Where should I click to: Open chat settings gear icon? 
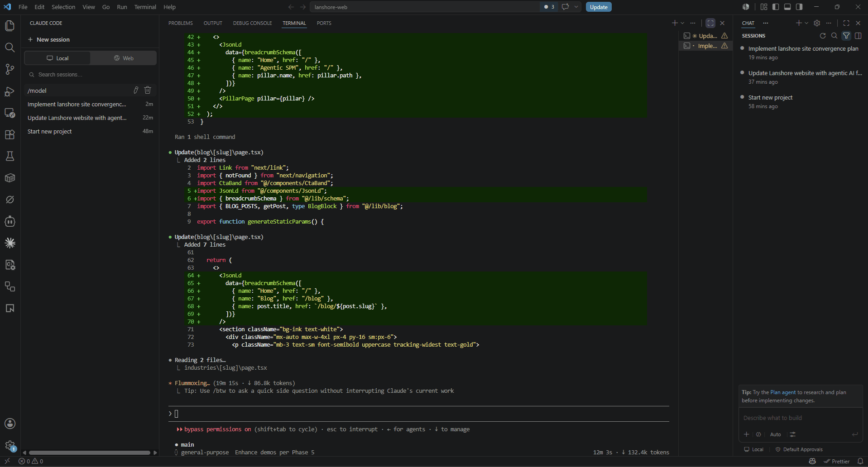click(817, 23)
